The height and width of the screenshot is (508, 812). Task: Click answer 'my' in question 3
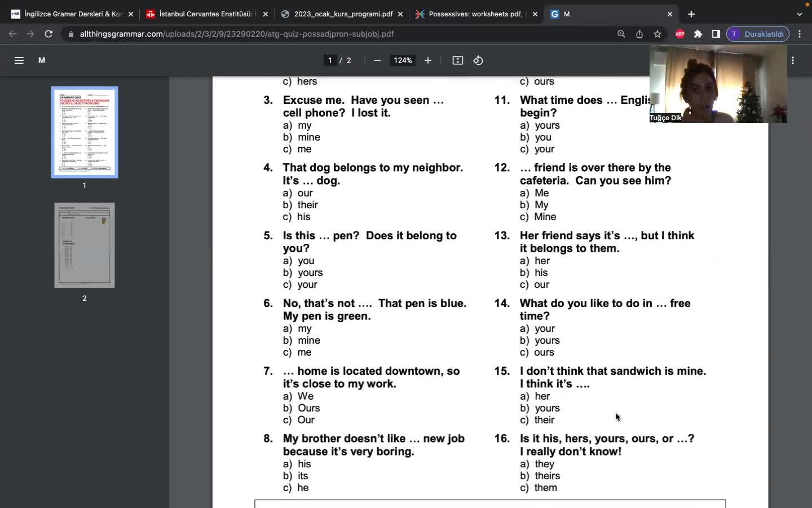click(x=304, y=125)
